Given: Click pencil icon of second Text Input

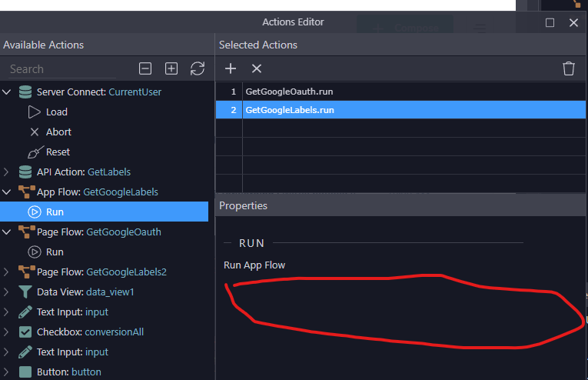Looking at the screenshot, I should pos(25,352).
